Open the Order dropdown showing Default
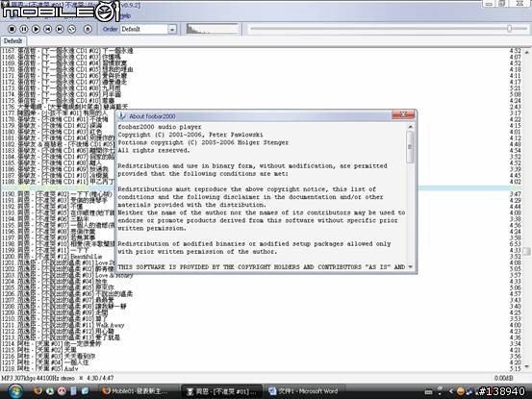The height and width of the screenshot is (399, 532). click(x=148, y=29)
